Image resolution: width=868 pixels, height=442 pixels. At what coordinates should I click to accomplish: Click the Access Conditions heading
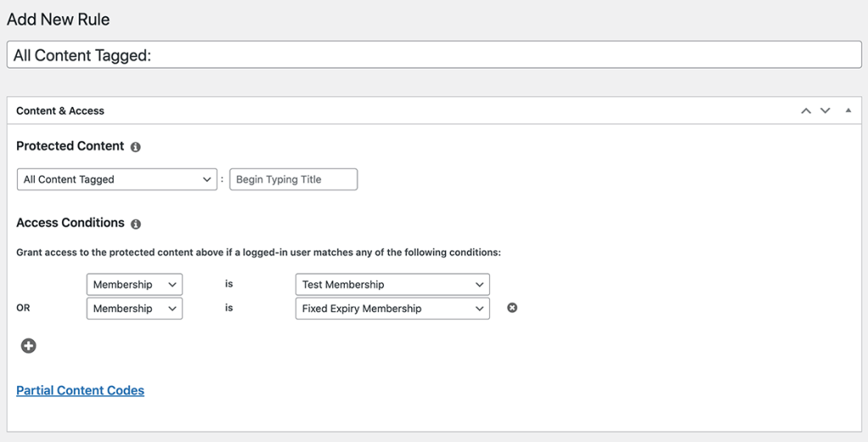pyautogui.click(x=70, y=222)
